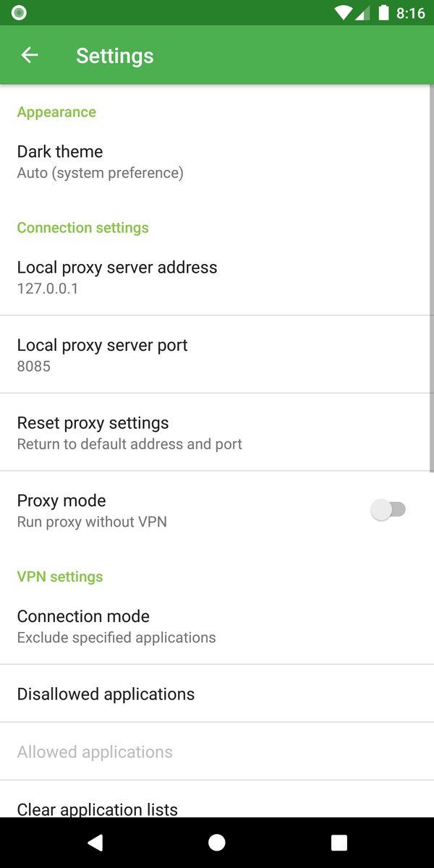
Task: Tap the battery icon in status bar
Action: pos(383,12)
